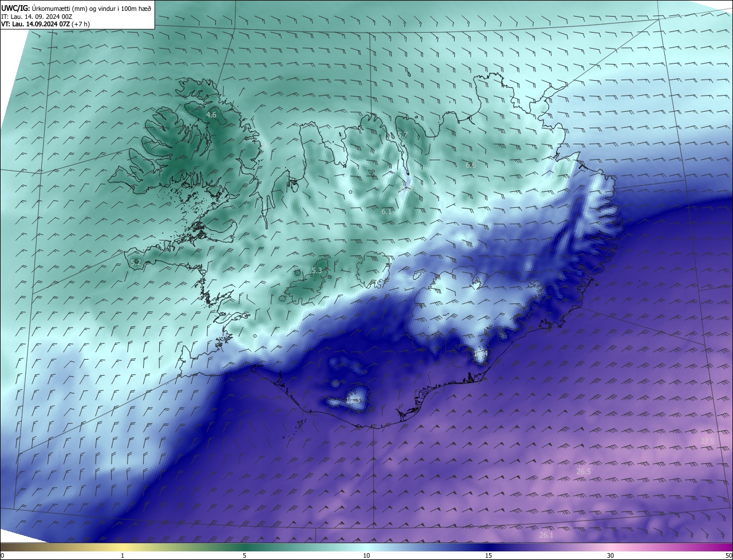Click the 5.3 value label on the map

tap(317, 270)
